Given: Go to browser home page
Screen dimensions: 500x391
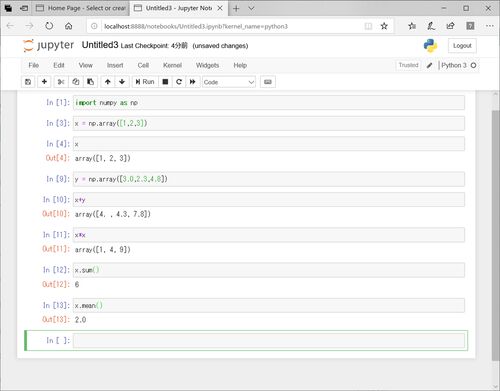Looking at the screenshot, I should click(69, 26).
